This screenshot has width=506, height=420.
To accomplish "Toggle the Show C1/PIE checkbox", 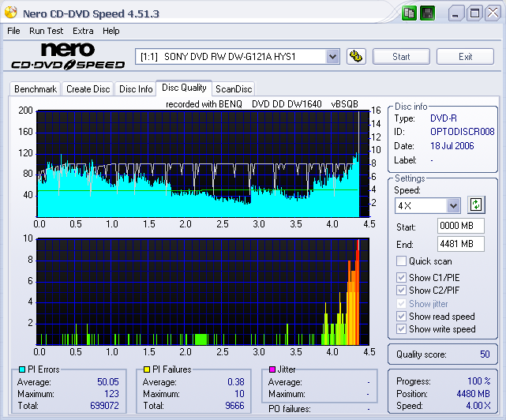I will (x=402, y=277).
